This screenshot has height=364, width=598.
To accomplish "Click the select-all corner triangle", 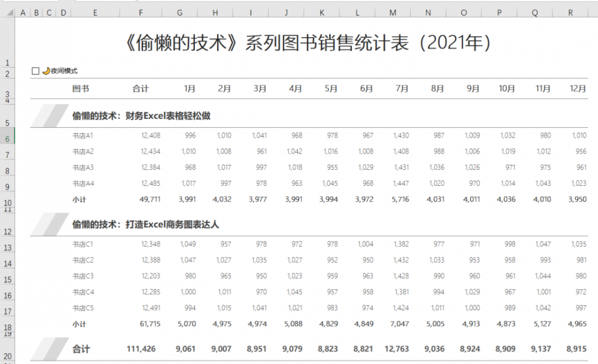I will point(10,13).
